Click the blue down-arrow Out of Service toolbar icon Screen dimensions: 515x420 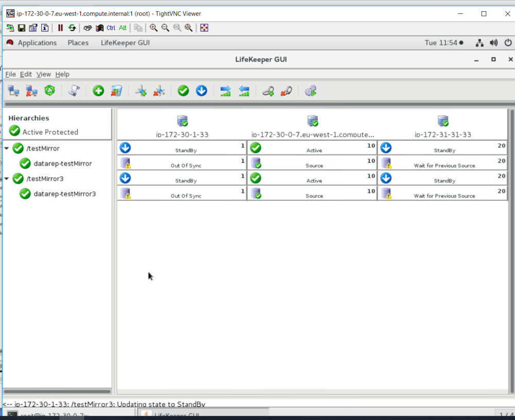pos(201,91)
